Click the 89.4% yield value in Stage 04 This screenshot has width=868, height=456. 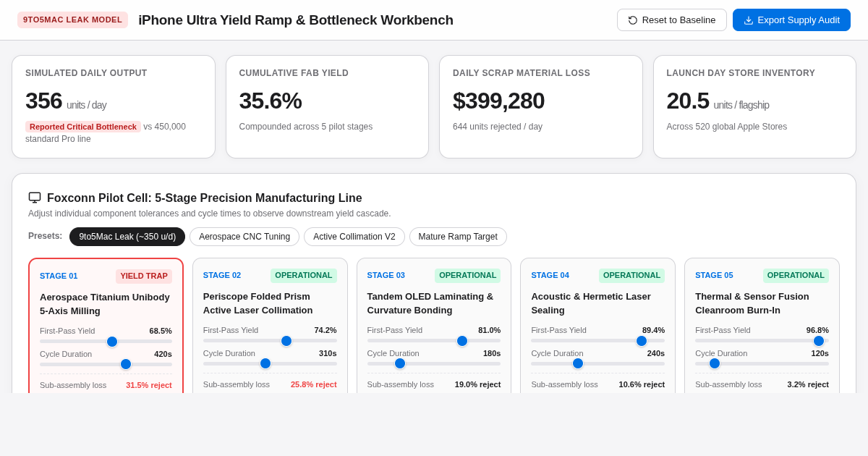tap(653, 330)
